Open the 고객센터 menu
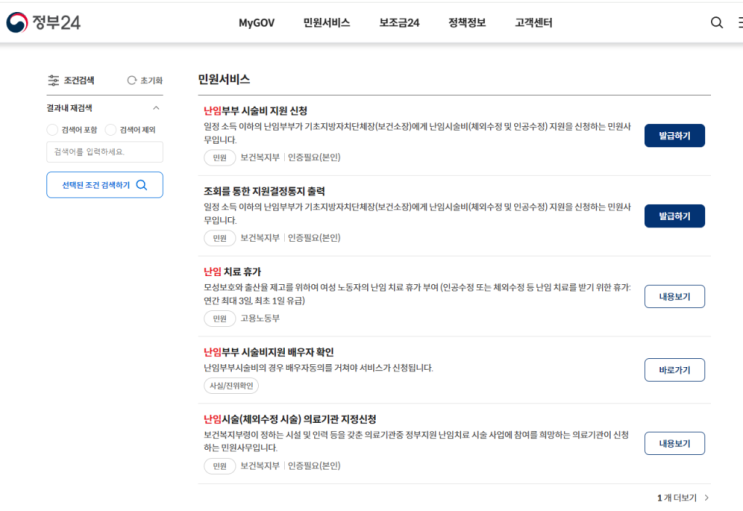The width and height of the screenshot is (743, 511). point(534,23)
